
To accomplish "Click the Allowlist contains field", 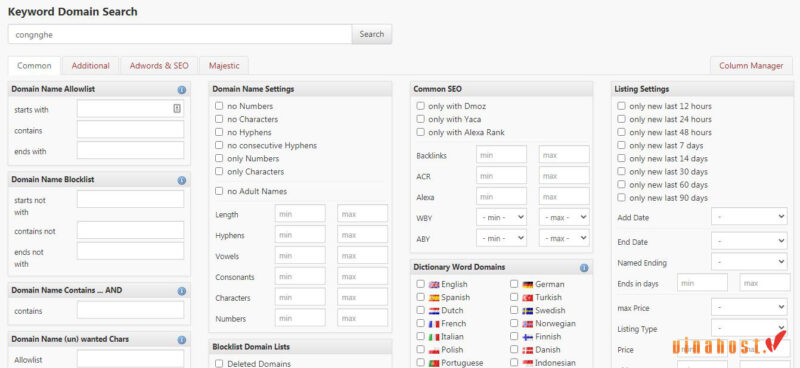I will tap(131, 130).
